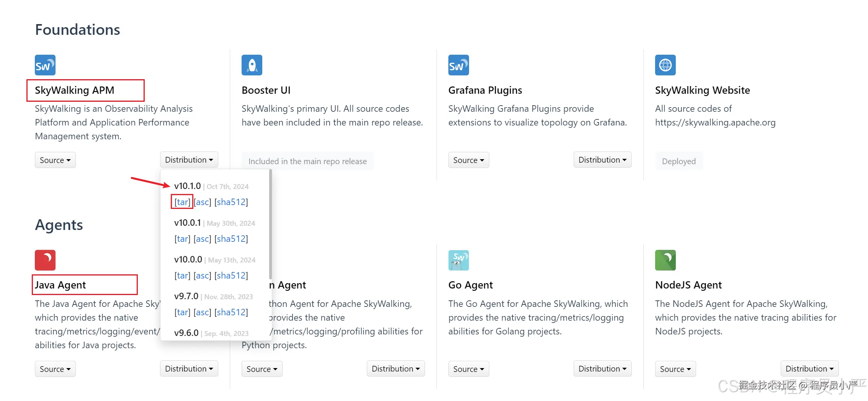Download the v10.1.0 tar file

pyautogui.click(x=182, y=202)
